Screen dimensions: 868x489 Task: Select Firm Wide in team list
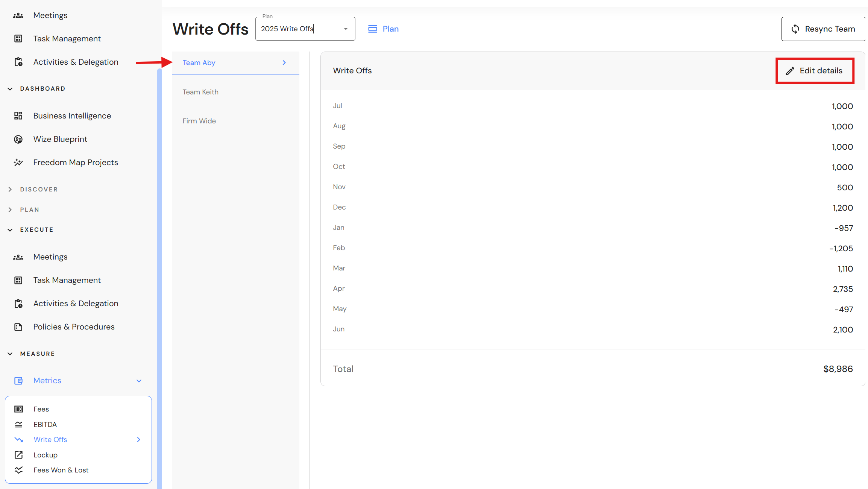(x=199, y=121)
